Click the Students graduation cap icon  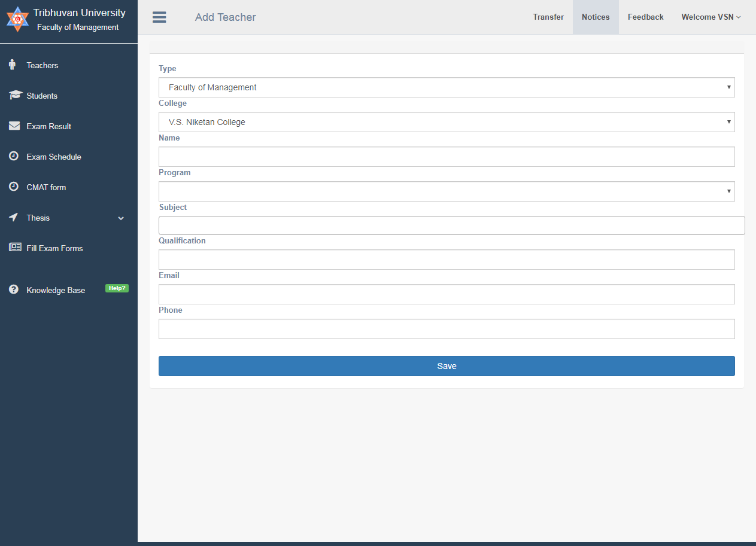[15, 95]
